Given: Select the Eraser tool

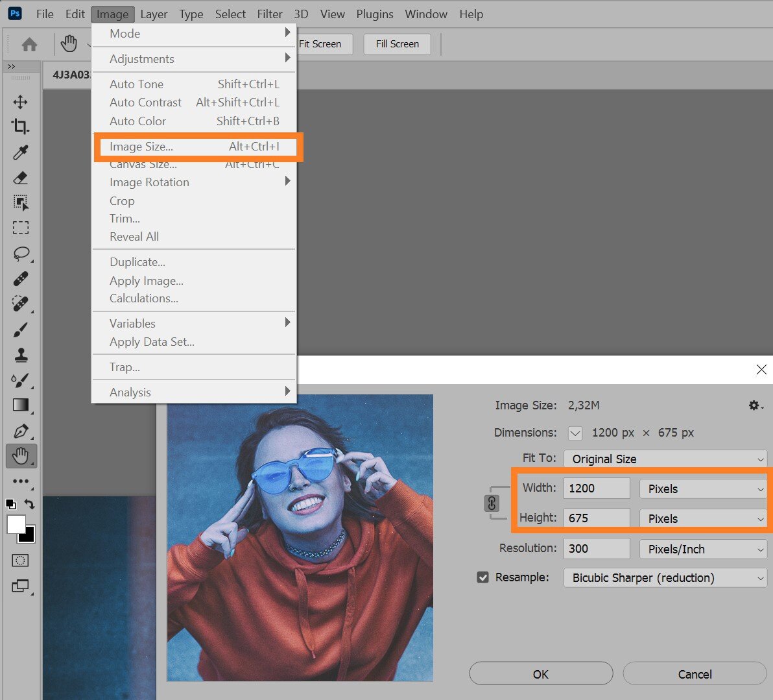Looking at the screenshot, I should pos(20,178).
